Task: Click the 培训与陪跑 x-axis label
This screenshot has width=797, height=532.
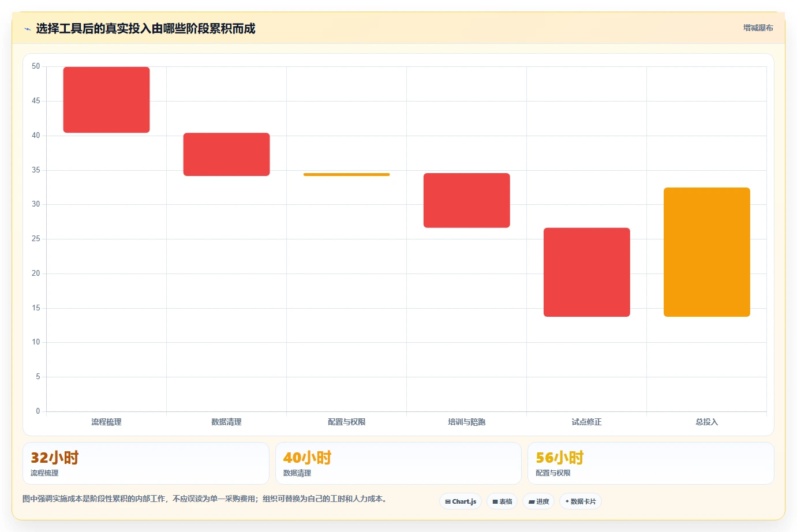Action: (x=467, y=422)
